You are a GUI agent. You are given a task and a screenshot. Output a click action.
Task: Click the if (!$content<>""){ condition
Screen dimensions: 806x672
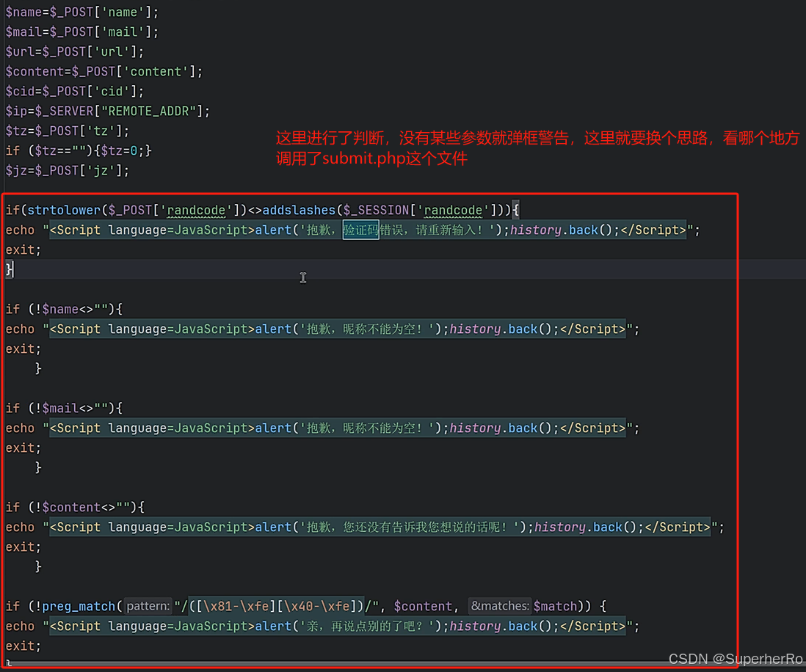(75, 508)
